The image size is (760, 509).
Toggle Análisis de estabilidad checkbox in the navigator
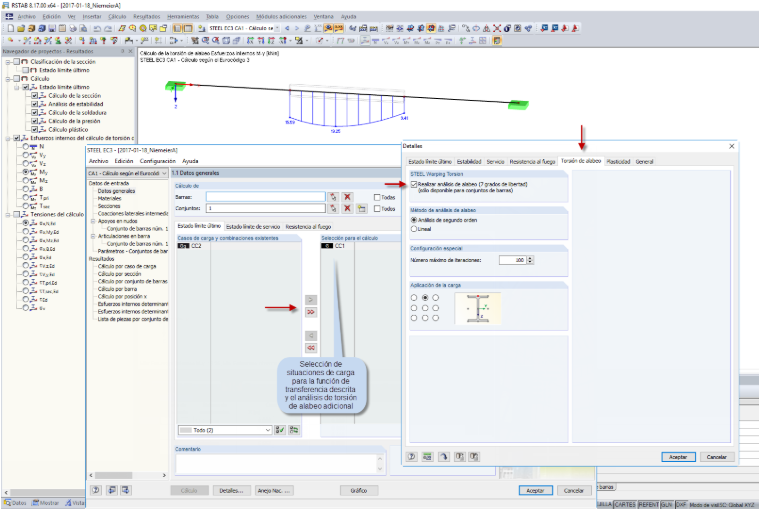click(x=34, y=104)
